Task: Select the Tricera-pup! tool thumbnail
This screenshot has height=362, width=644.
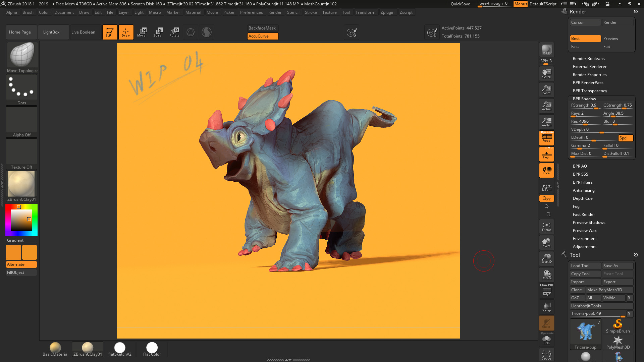Action: click(586, 334)
